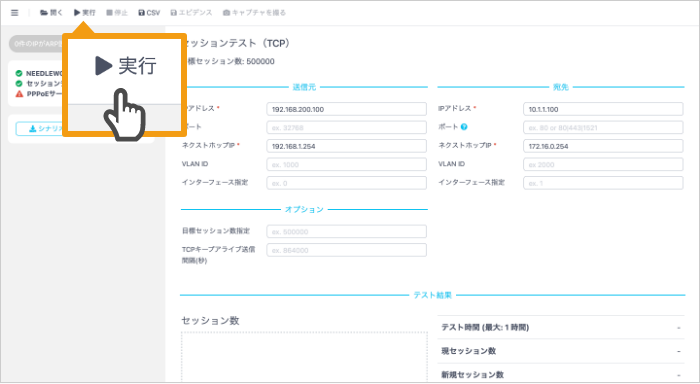This screenshot has height=384, width=700.
Task: Focus source IPアドレス field 192.168.200.100
Action: [346, 109]
